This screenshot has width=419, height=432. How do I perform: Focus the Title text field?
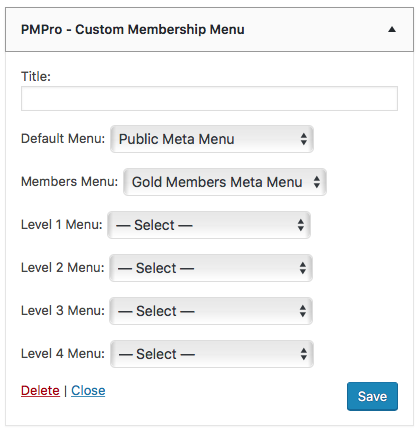[x=209, y=99]
